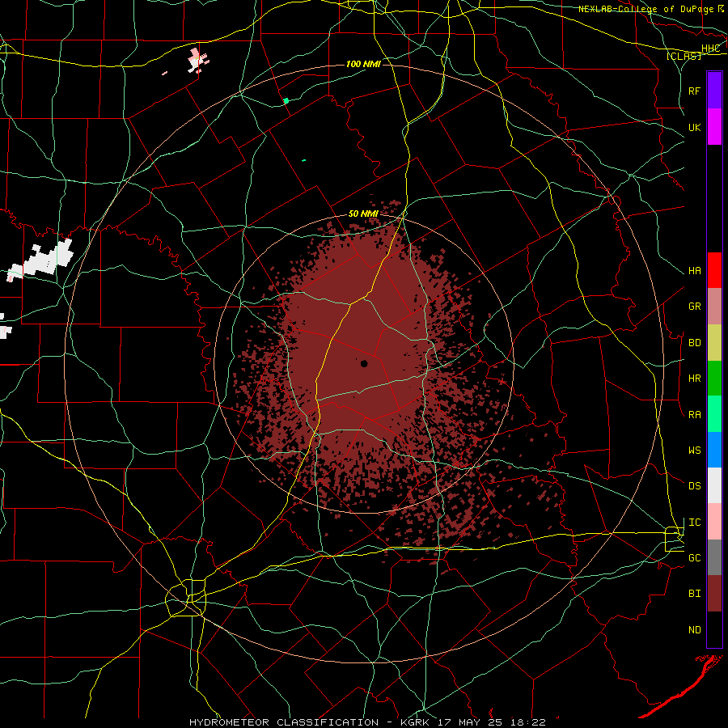This screenshot has height=728, width=728.
Task: Click the magenta UK legend swatch
Action: (x=714, y=127)
